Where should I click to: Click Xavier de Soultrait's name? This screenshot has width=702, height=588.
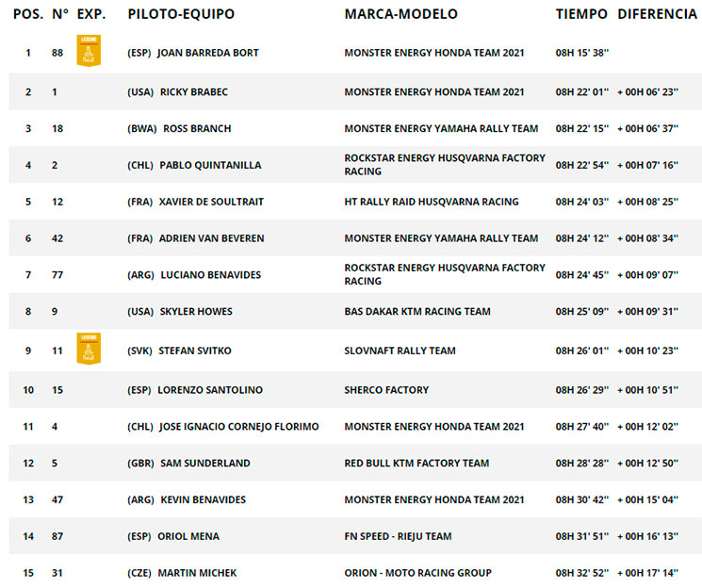pos(211,202)
